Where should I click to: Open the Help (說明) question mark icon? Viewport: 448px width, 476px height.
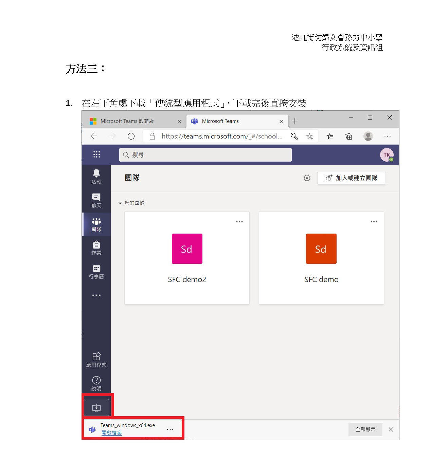coord(96,384)
